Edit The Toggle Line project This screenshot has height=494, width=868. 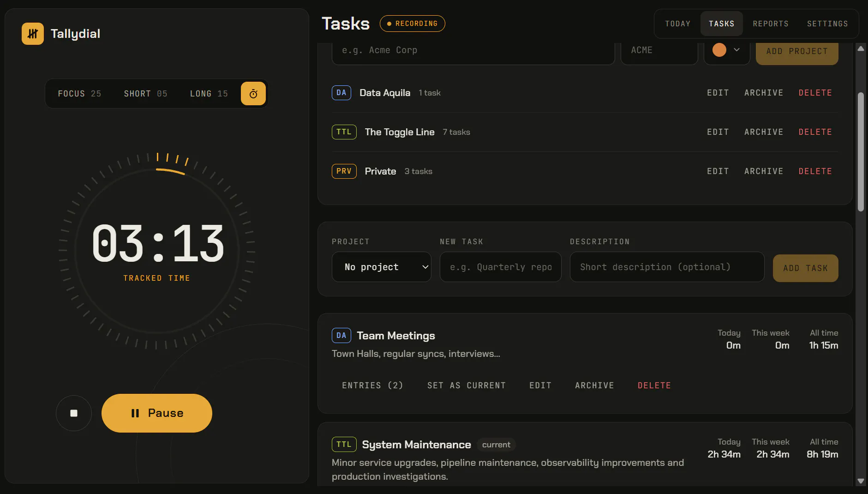pos(718,132)
